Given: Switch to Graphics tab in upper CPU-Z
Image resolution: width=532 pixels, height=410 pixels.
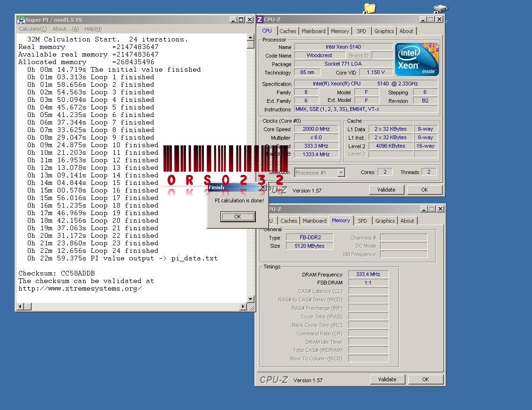Looking at the screenshot, I should tap(384, 31).
